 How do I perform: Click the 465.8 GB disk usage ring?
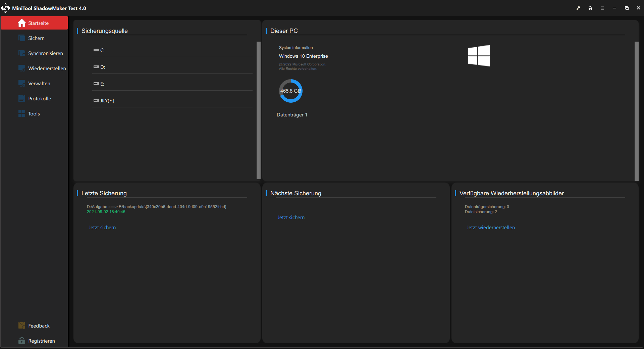click(x=291, y=91)
